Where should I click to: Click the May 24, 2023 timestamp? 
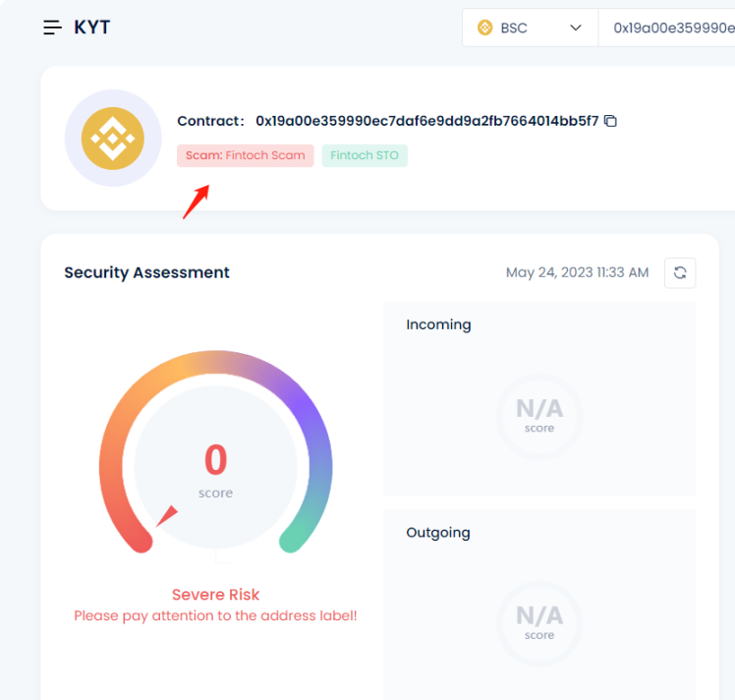[577, 272]
